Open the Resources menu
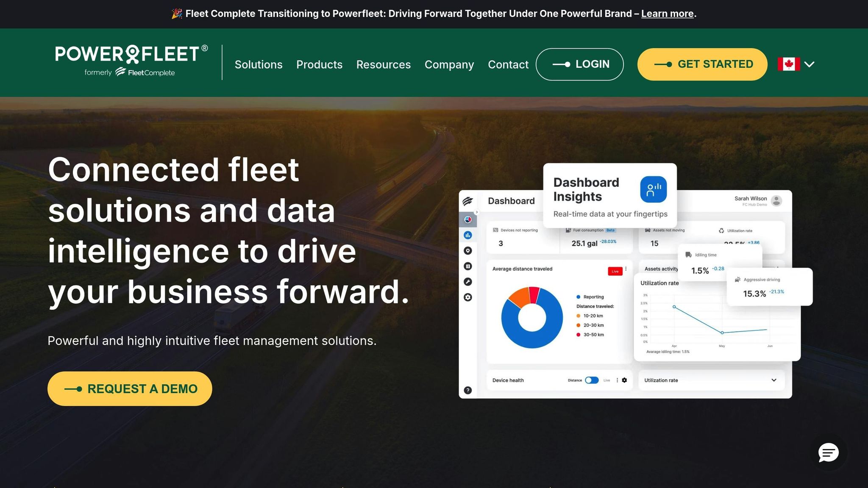 click(x=384, y=64)
